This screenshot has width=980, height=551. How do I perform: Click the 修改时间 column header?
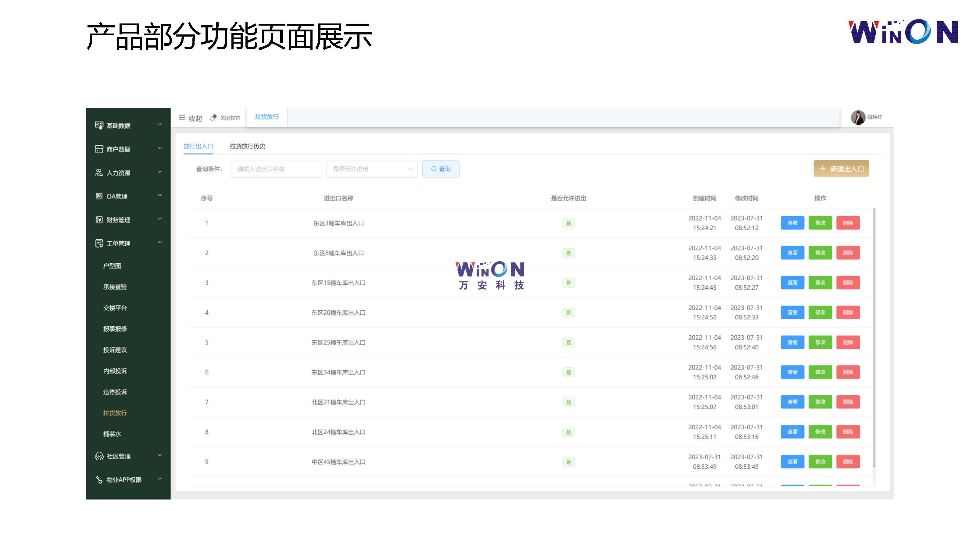point(746,198)
